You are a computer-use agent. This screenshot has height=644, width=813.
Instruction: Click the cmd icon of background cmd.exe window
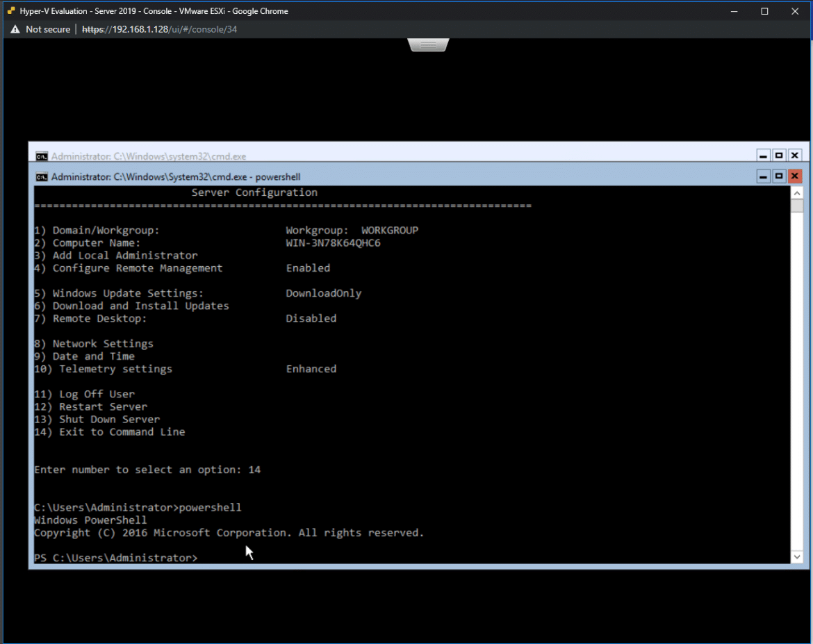pyautogui.click(x=42, y=156)
